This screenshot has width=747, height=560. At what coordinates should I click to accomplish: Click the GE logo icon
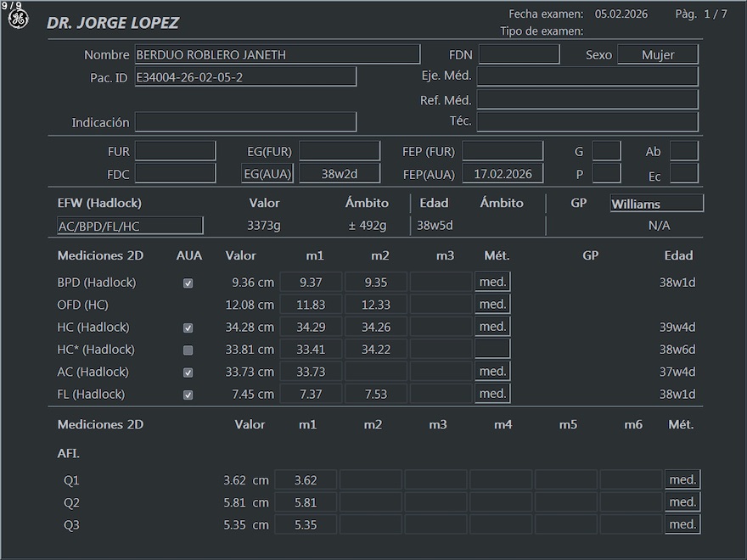[18, 19]
